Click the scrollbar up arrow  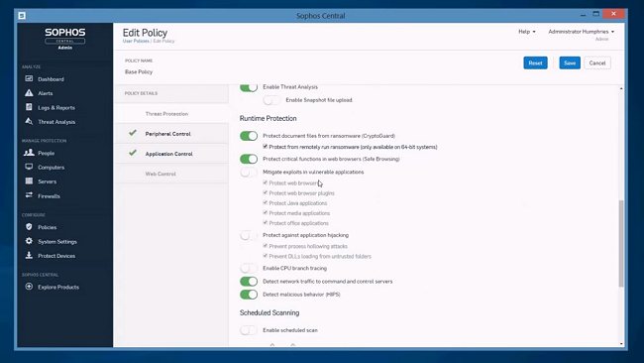(x=621, y=88)
